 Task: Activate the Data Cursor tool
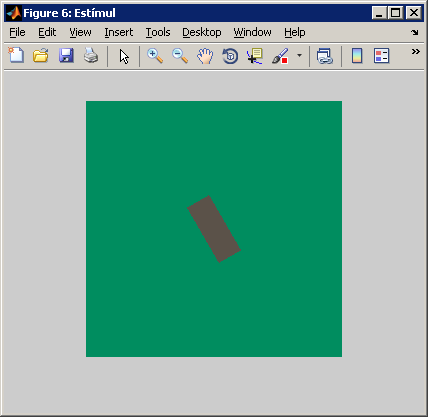[255, 56]
